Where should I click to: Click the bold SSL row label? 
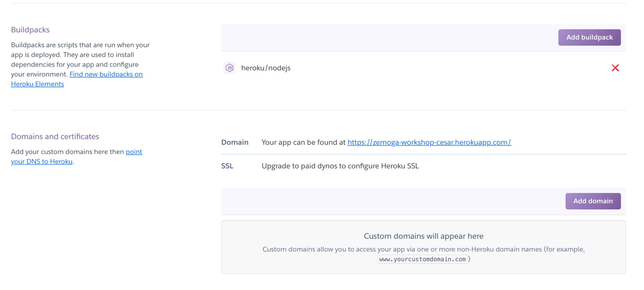[x=227, y=166]
